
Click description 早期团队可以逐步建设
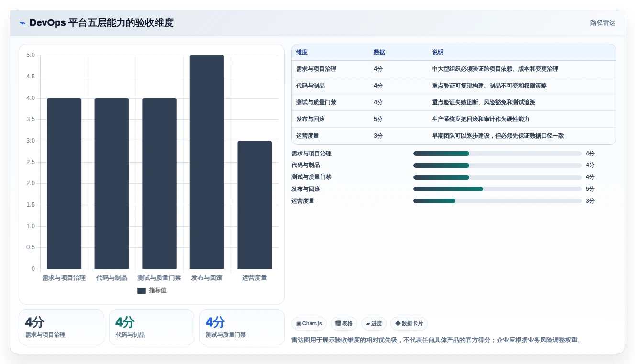(498, 136)
